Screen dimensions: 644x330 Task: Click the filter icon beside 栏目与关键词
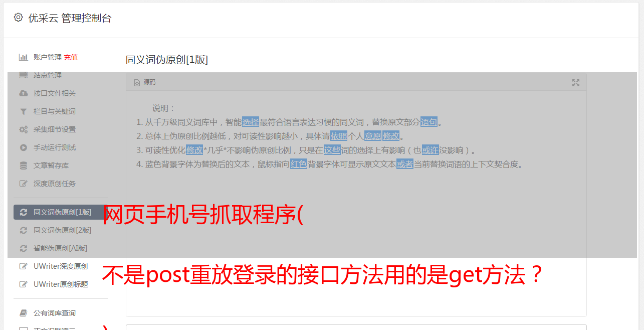[23, 111]
